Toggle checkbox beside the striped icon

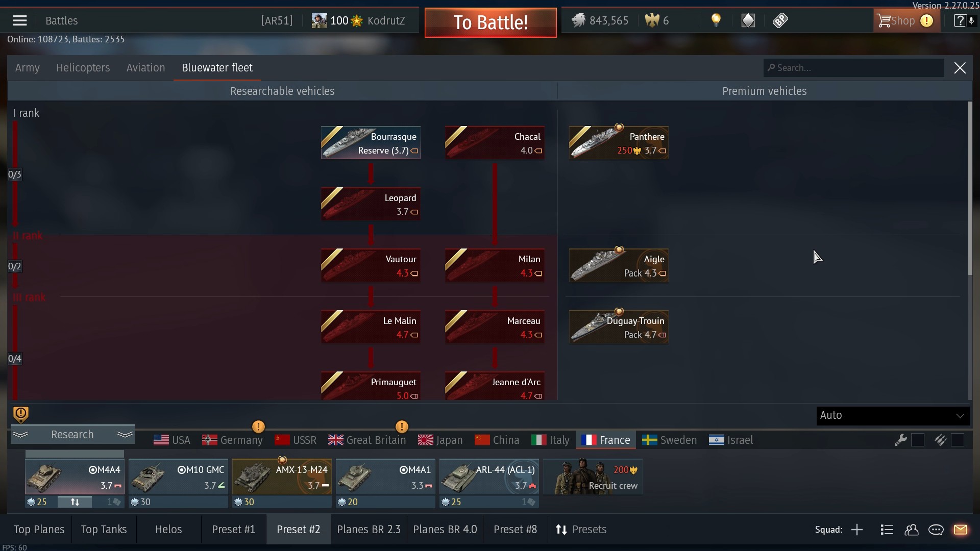pyautogui.click(x=958, y=440)
